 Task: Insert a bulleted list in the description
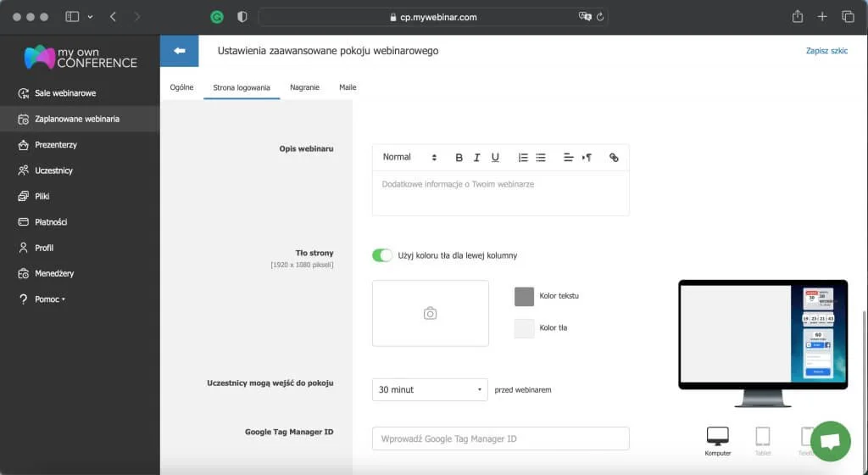click(x=541, y=158)
